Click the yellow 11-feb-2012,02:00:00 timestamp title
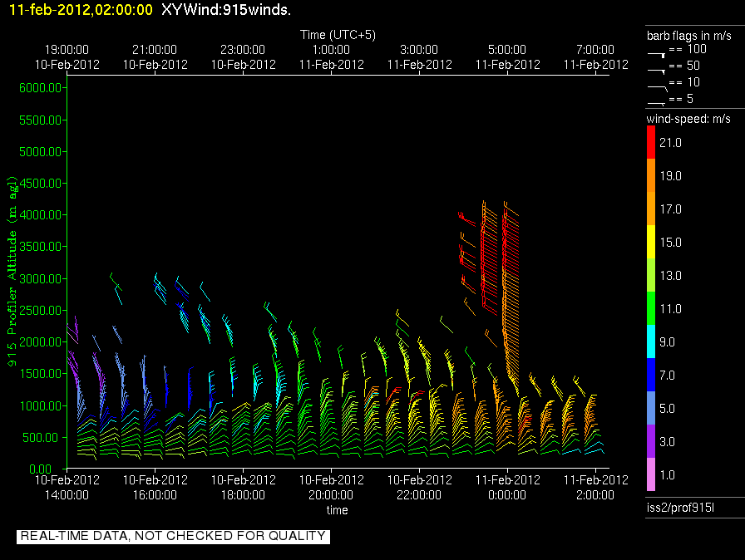Screen dimensions: 745x560 81,10
